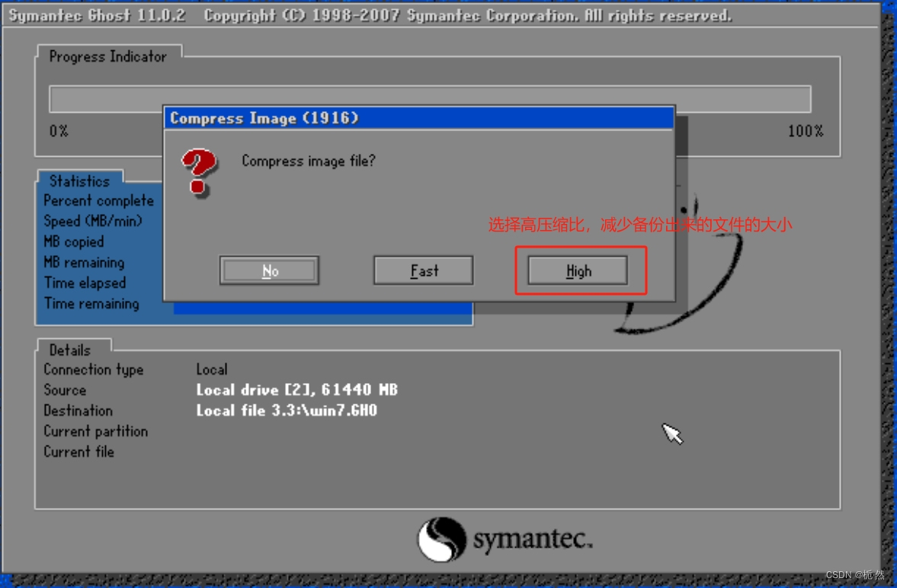Image resolution: width=897 pixels, height=588 pixels.
Task: Click the Symantec Ghost 11.0.2 header text
Action: click(x=98, y=15)
